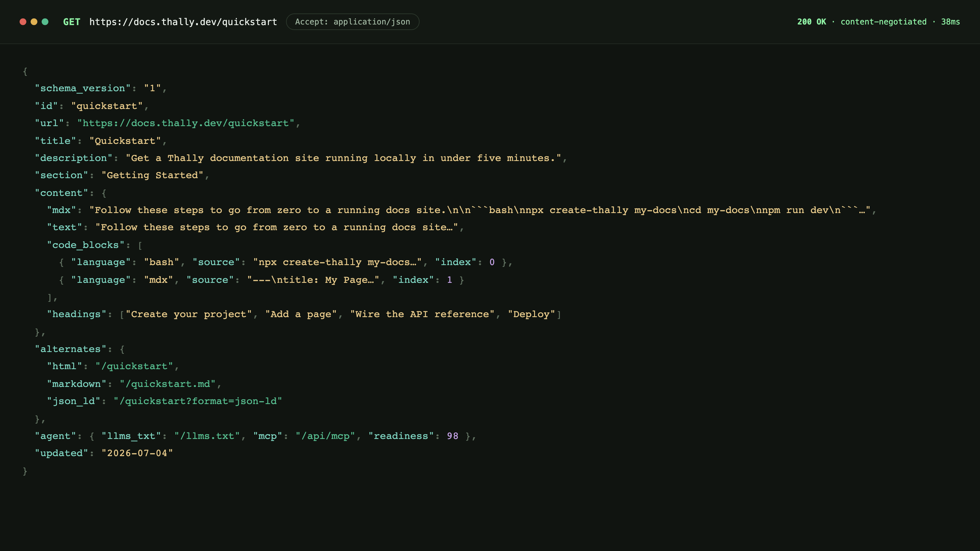The height and width of the screenshot is (551, 980).
Task: Click heading "Add a page"
Action: 301,314
